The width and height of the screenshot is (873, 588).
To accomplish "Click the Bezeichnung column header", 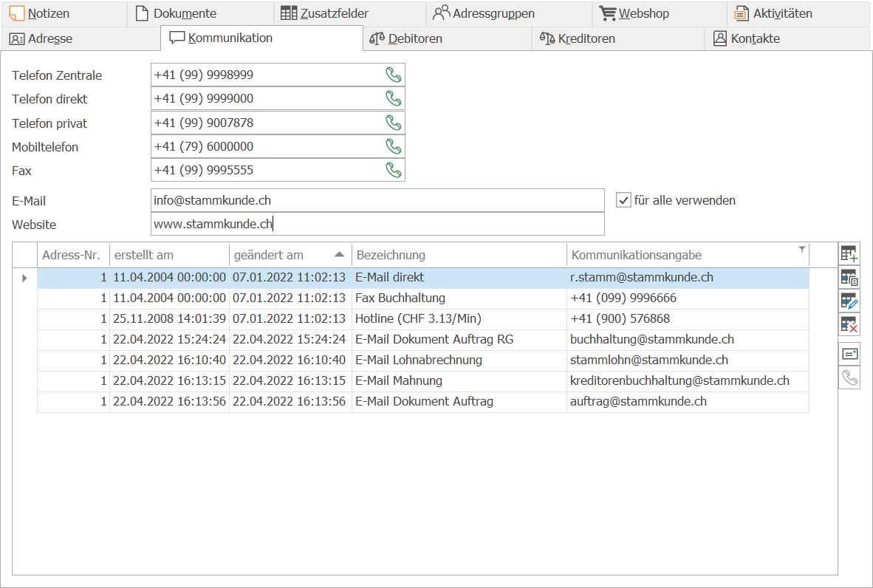I will 459,255.
